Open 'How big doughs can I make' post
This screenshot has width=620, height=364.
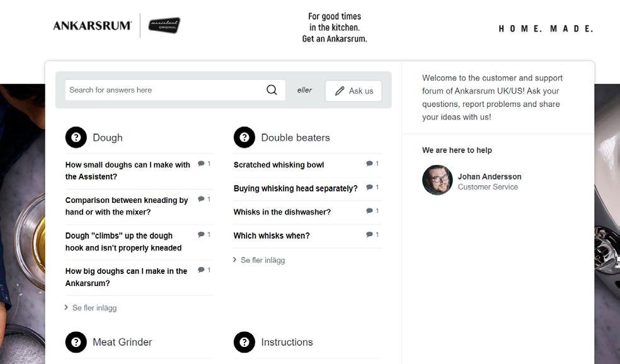coord(126,277)
